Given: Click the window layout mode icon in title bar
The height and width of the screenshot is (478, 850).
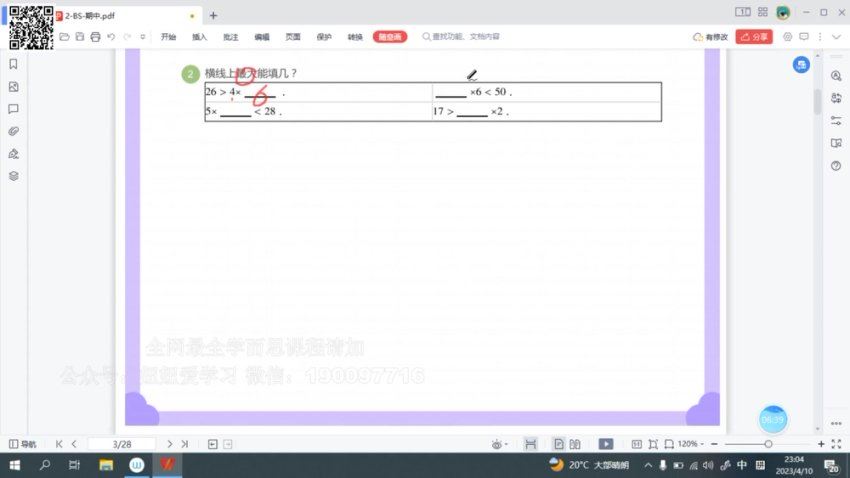Looking at the screenshot, I should (743, 12).
